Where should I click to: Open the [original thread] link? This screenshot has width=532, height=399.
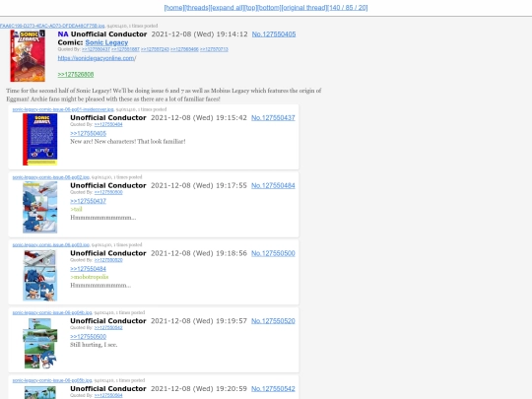click(x=304, y=8)
